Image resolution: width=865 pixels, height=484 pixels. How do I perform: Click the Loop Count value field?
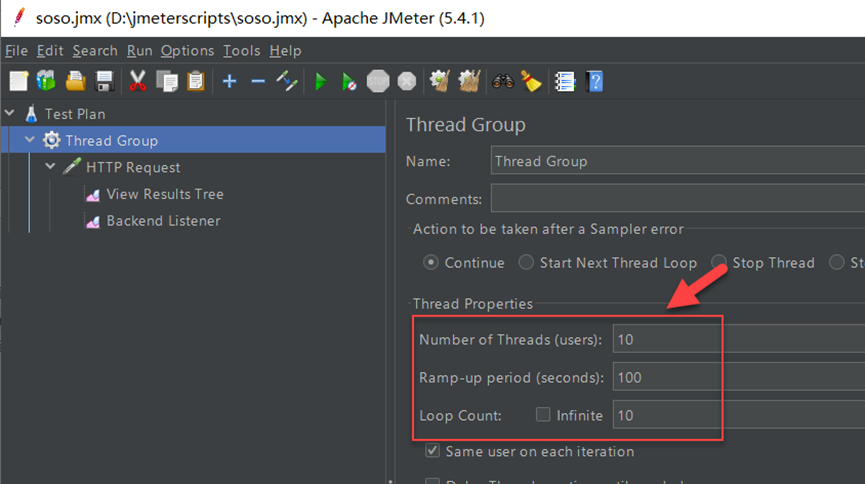(739, 414)
